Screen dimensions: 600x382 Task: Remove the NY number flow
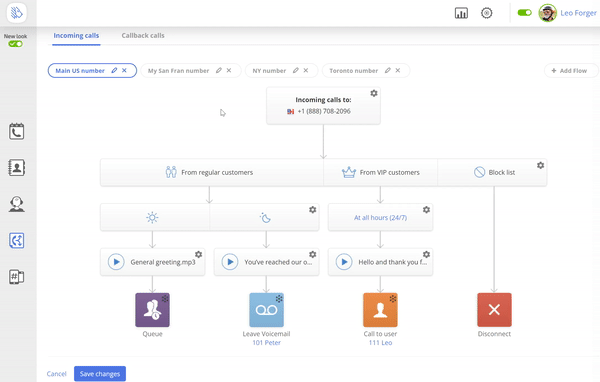point(306,70)
